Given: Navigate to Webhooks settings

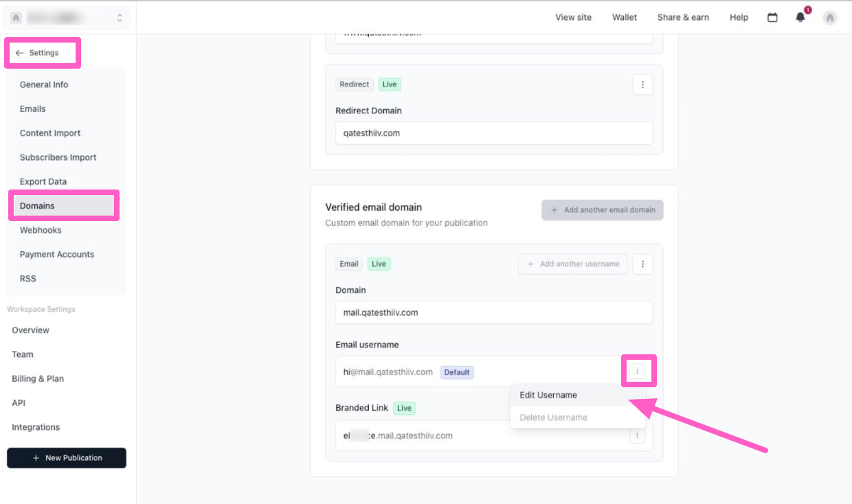Looking at the screenshot, I should [x=41, y=230].
